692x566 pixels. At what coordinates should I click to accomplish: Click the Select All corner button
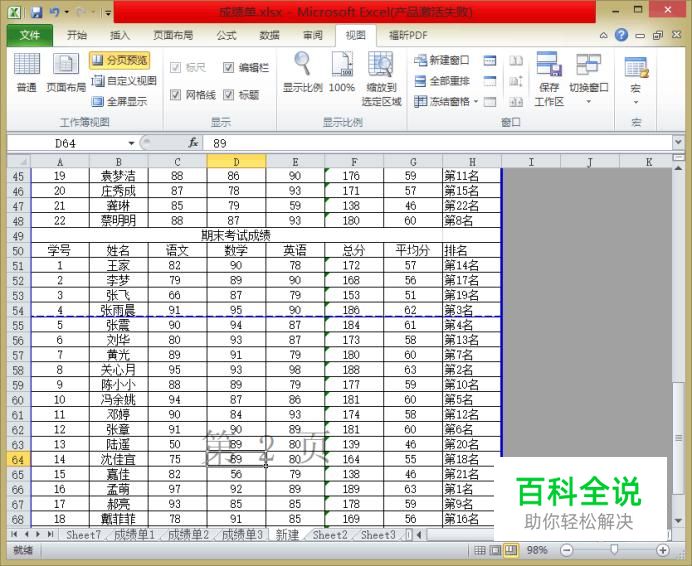[18, 161]
